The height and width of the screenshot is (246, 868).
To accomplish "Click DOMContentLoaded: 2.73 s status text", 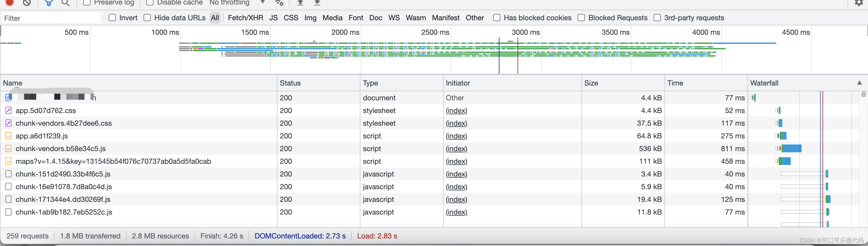I will pyautogui.click(x=300, y=236).
